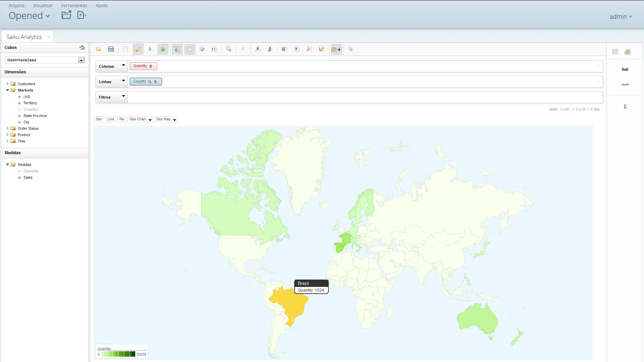Open the Geo Map dropdown
This screenshot has height=362, width=644.
pos(165,119)
